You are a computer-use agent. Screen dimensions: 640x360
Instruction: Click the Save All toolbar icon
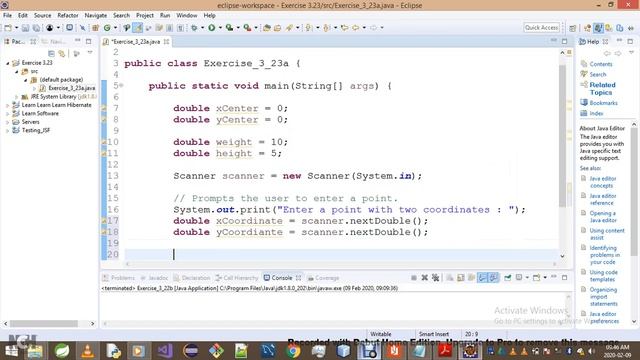click(x=36, y=28)
